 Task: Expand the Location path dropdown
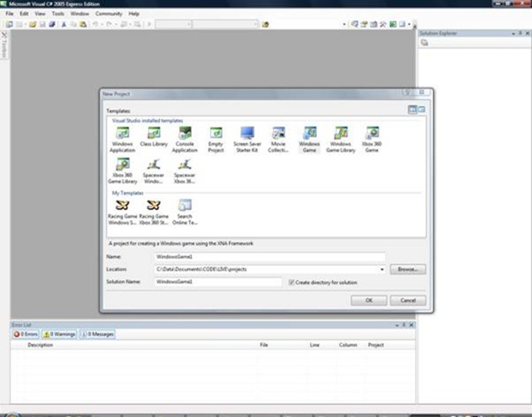[x=382, y=270]
